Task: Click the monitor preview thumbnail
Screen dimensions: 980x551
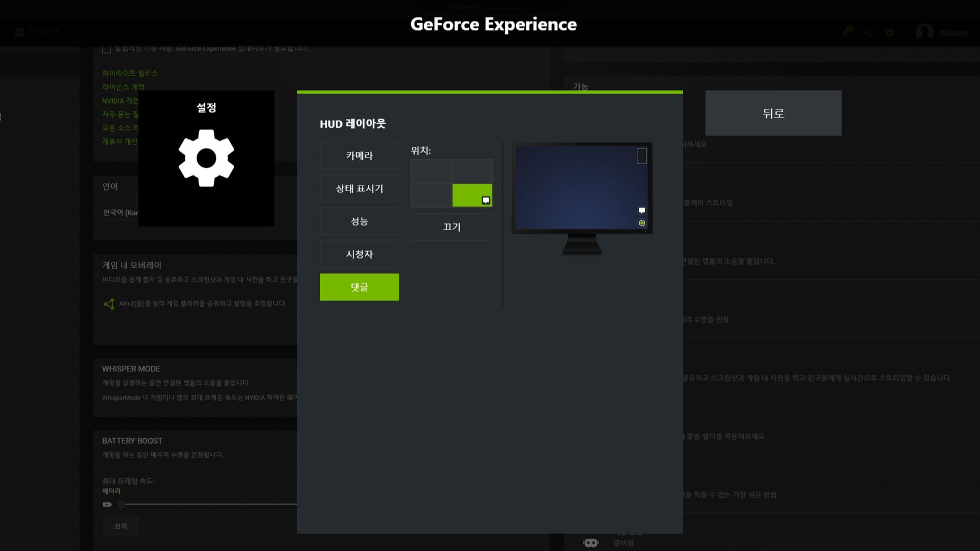Action: (x=582, y=198)
